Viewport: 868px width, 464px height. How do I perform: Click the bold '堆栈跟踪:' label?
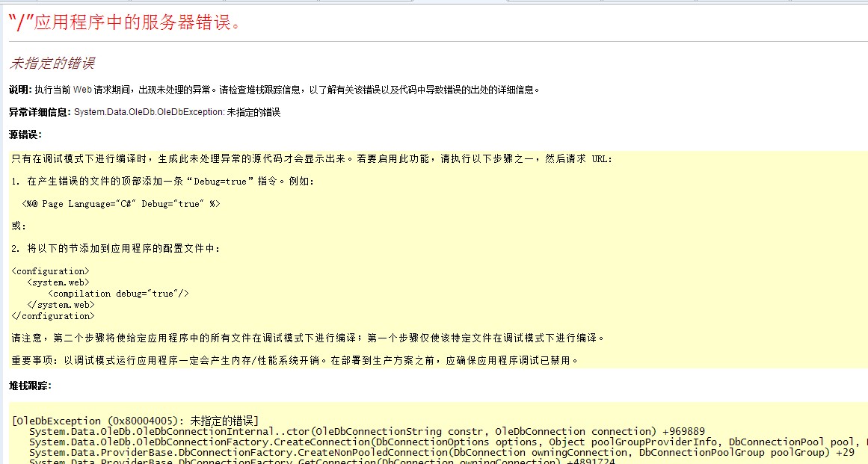click(x=30, y=386)
